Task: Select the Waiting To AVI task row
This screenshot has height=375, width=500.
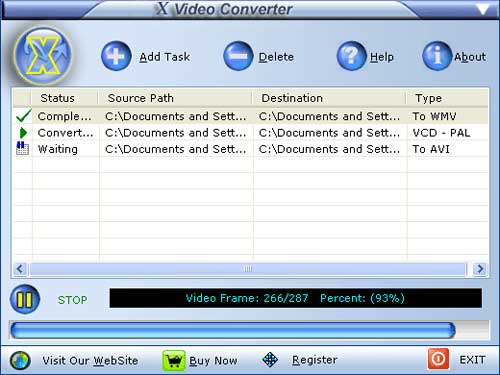Action: click(251, 149)
